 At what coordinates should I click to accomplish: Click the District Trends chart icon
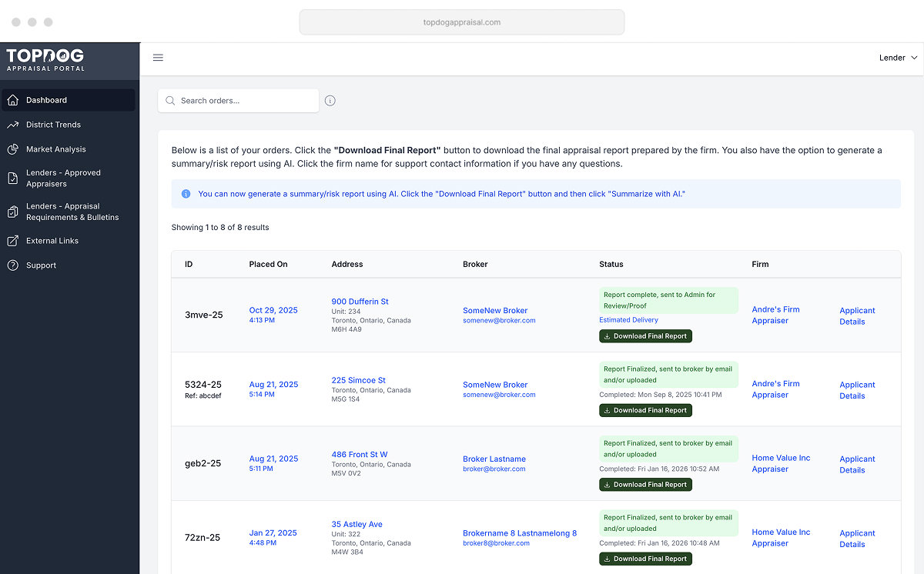coord(12,125)
